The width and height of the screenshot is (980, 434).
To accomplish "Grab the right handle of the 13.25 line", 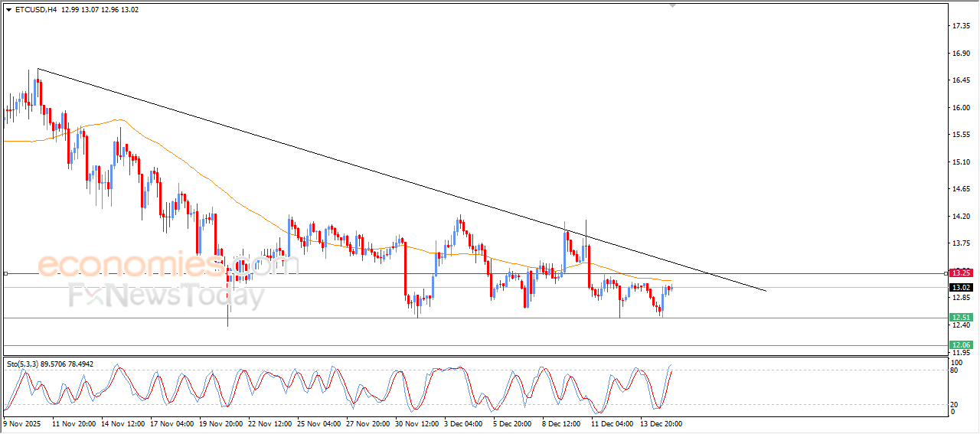I will 946,273.
